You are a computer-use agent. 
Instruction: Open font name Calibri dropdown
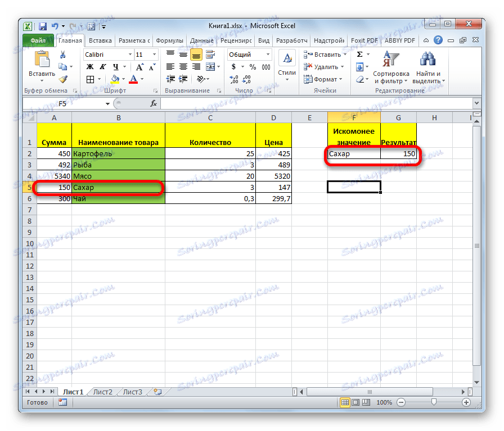130,55
